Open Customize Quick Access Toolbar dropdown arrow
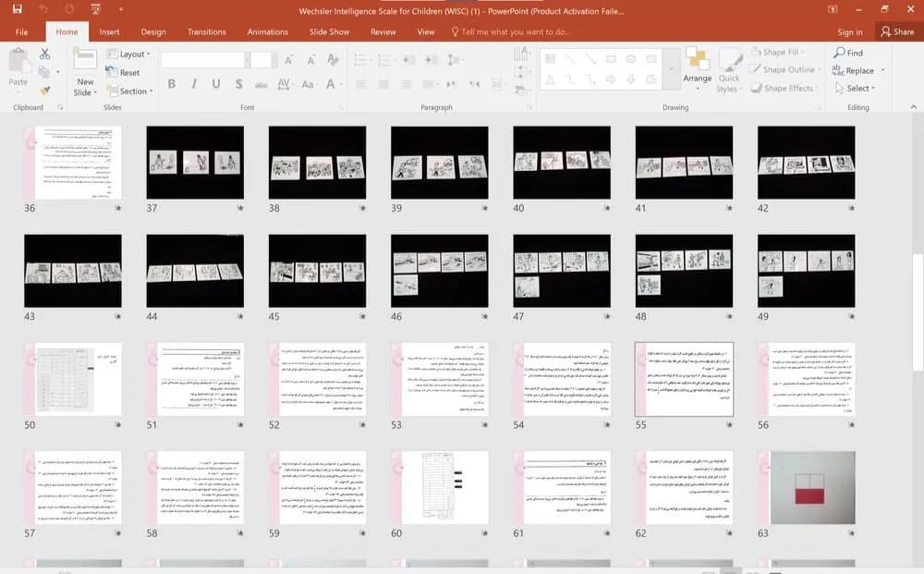 [121, 9]
